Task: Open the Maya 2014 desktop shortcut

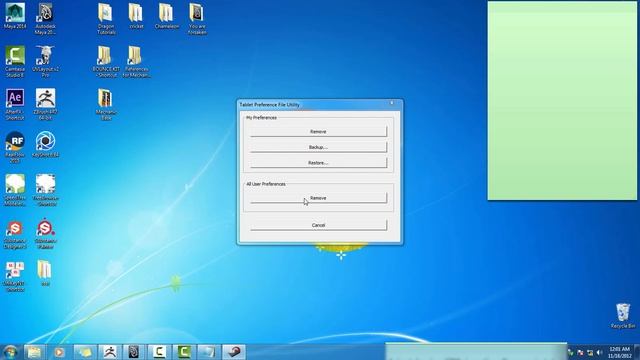Action: tap(15, 16)
